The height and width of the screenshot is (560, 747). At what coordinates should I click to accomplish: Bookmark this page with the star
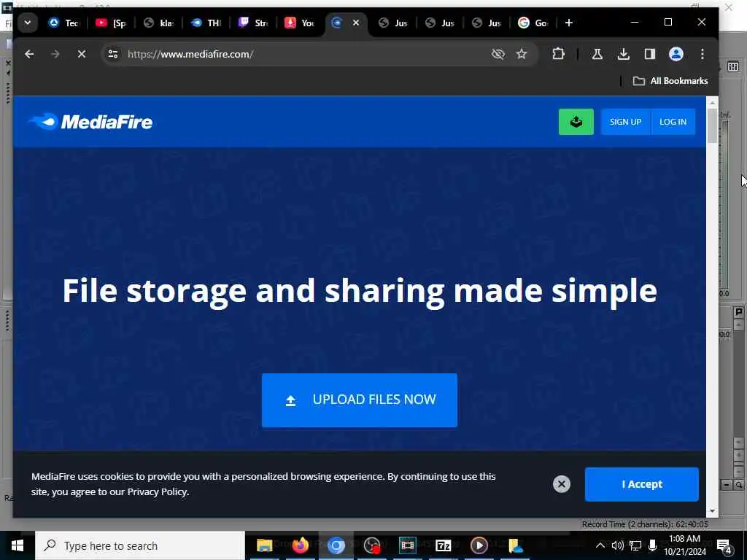pyautogui.click(x=522, y=54)
